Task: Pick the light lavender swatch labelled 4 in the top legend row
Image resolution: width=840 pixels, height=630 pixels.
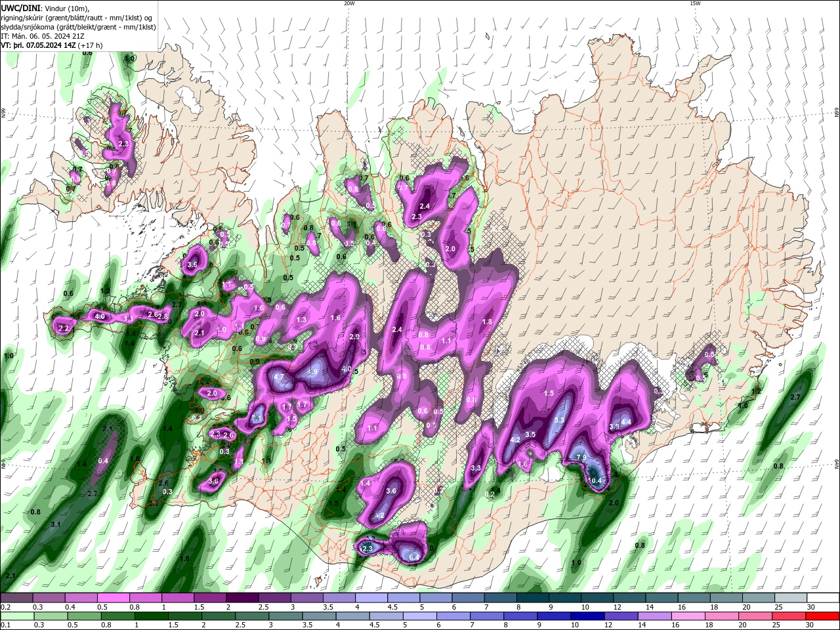Action: 371,598
